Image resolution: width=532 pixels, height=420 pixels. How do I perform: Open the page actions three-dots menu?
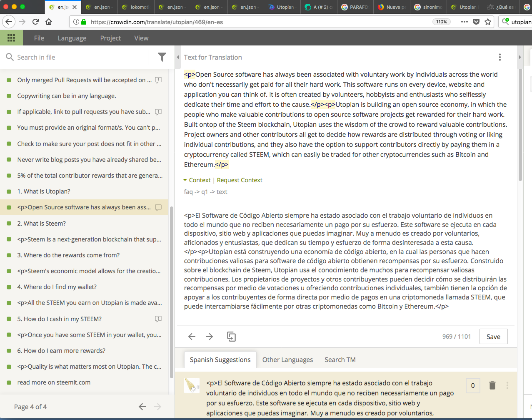(x=465, y=22)
